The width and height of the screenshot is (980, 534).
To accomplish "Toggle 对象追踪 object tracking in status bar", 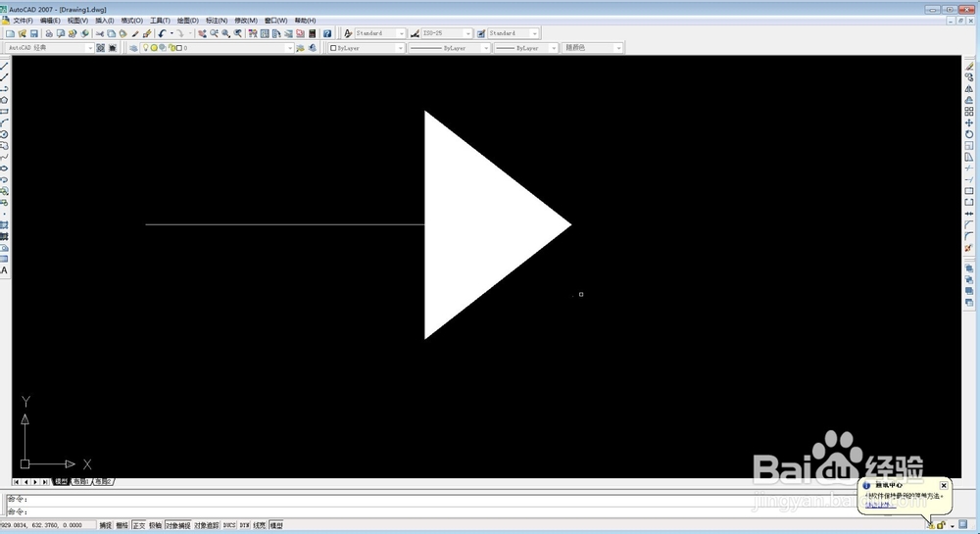I will pyautogui.click(x=207, y=525).
